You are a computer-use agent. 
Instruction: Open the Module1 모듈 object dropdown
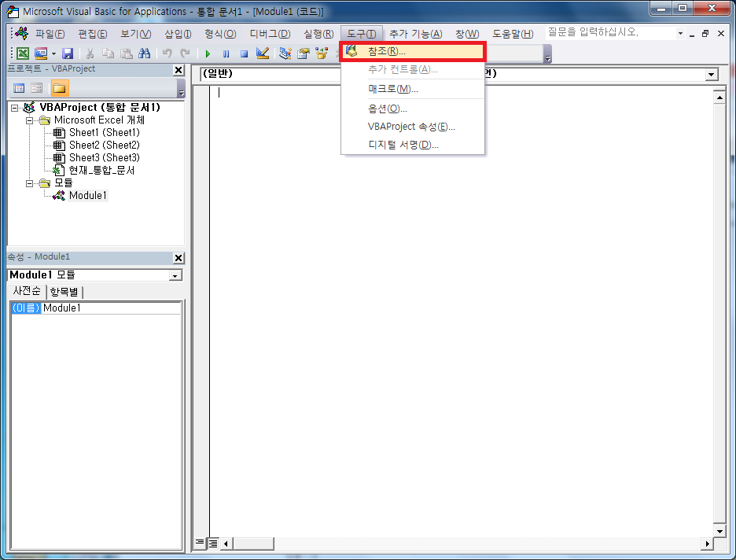tap(175, 275)
